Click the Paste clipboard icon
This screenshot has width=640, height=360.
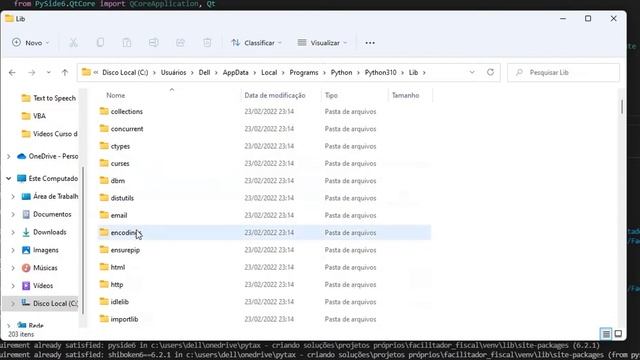[127, 42]
